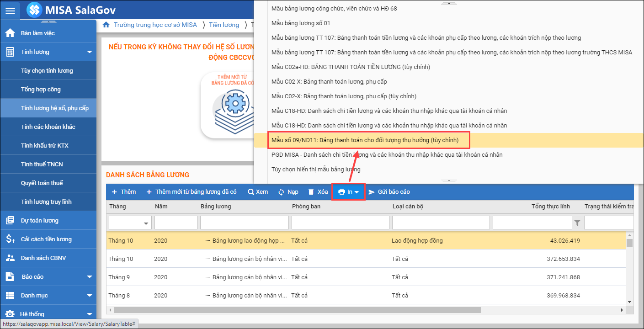The image size is (644, 329).
Task: Click Thêm mới từ bảng lương đã có
Action: (191, 192)
